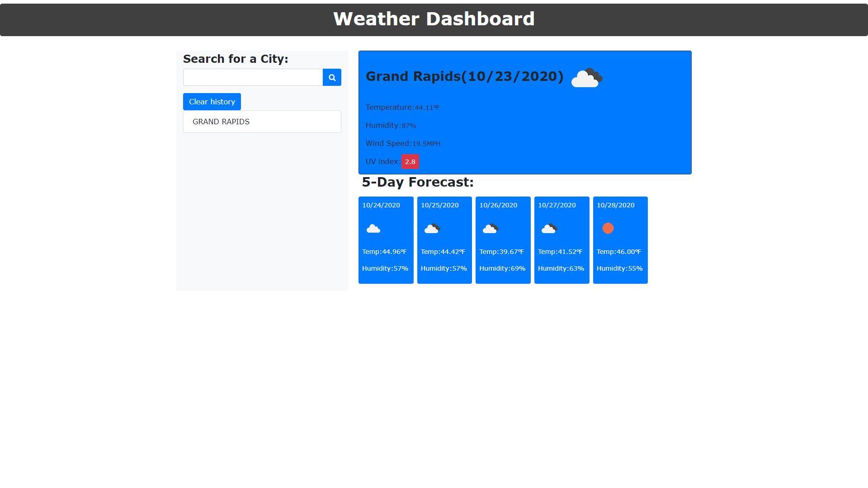Click Humidity:69% on the 10/26/2020 card
The width and height of the screenshot is (868, 488).
pyautogui.click(x=502, y=268)
